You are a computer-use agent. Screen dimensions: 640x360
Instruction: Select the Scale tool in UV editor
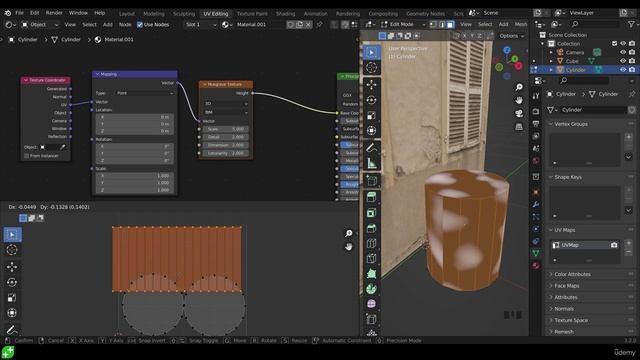pyautogui.click(x=12, y=298)
